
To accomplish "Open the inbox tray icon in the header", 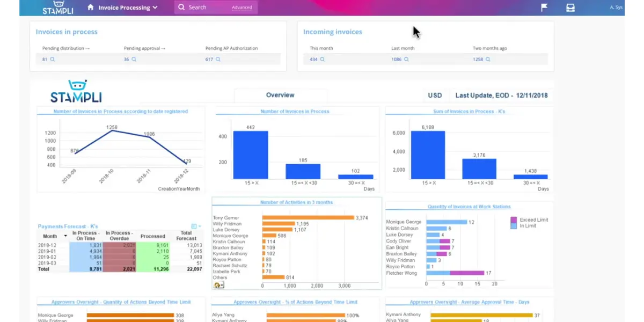I will click(x=570, y=8).
